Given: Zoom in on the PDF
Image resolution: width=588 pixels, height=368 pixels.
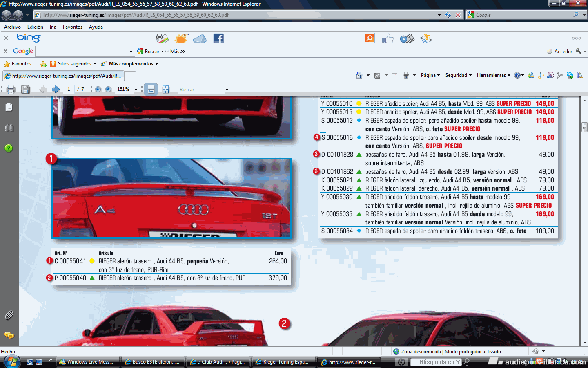Looking at the screenshot, I should [108, 89].
